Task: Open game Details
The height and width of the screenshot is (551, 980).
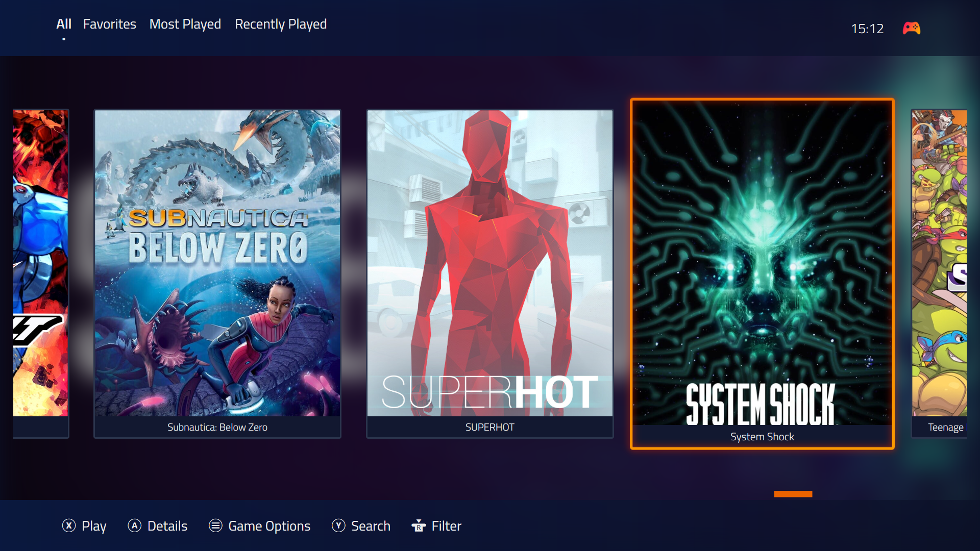Action: (x=167, y=526)
